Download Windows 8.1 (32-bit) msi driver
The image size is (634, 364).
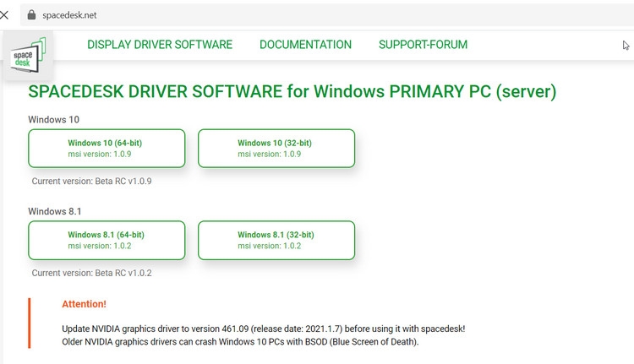point(276,240)
